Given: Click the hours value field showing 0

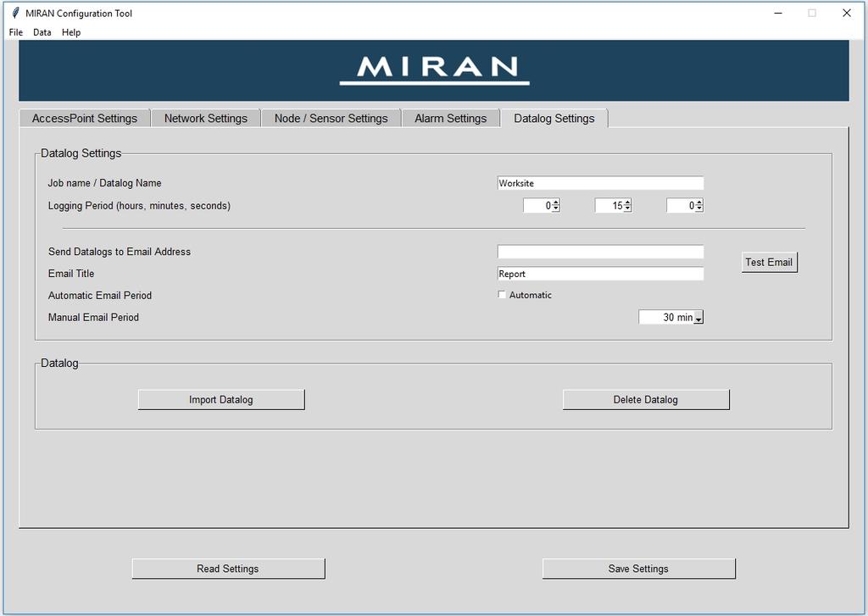Looking at the screenshot, I should tap(537, 206).
